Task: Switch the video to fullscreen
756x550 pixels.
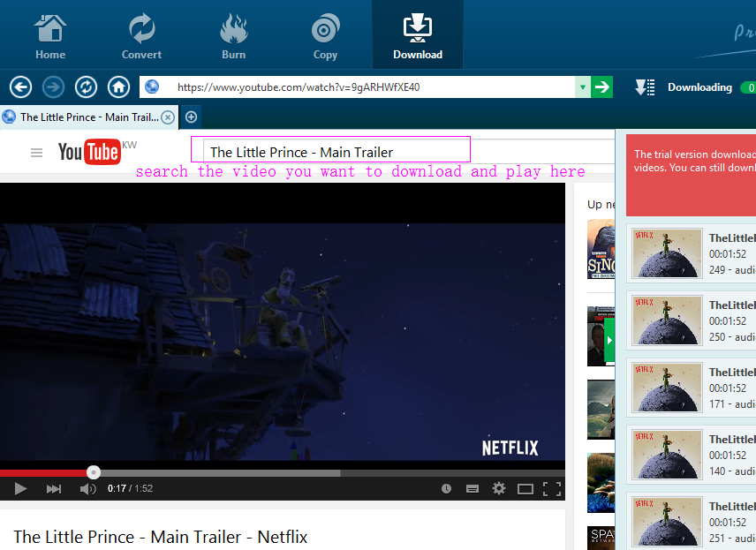Action: [552, 489]
